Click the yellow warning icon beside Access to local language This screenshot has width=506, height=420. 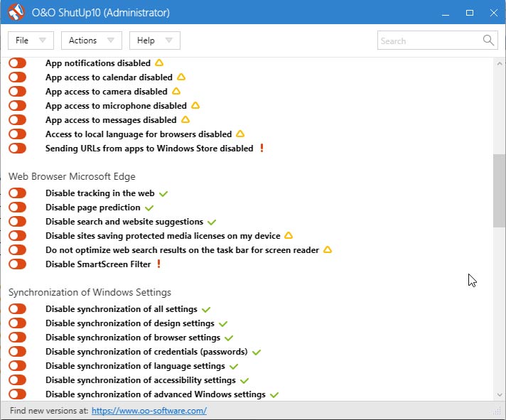240,134
